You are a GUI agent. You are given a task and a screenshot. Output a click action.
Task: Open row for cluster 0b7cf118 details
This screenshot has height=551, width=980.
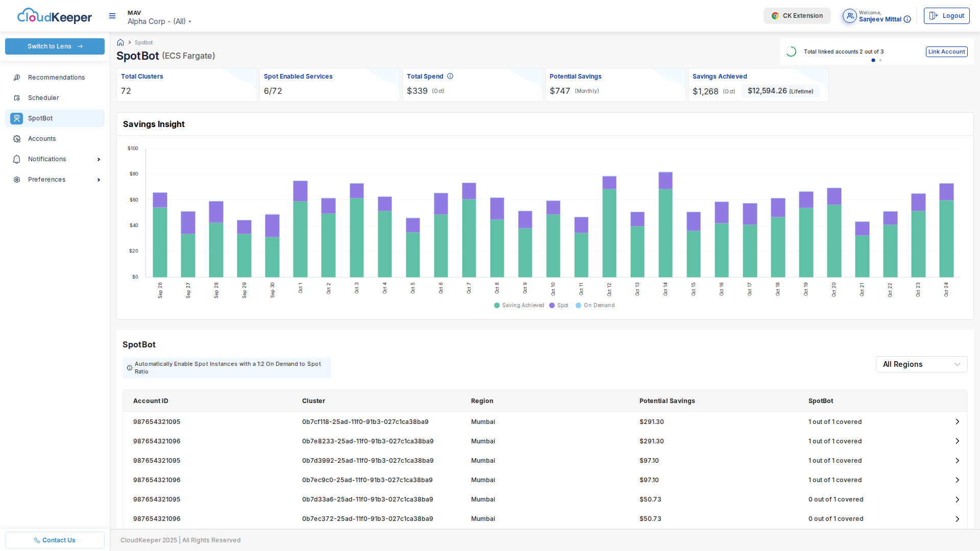957,422
